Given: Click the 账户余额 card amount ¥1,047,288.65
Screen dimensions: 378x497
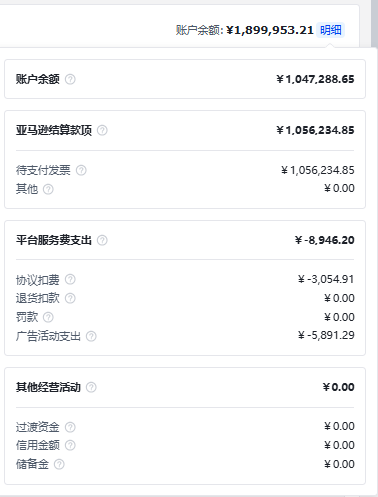Looking at the screenshot, I should click(315, 79).
